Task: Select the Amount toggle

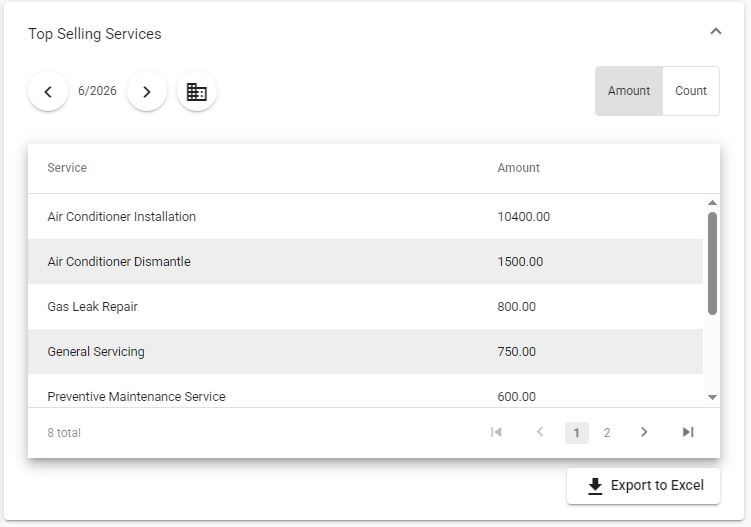Action: pyautogui.click(x=629, y=91)
